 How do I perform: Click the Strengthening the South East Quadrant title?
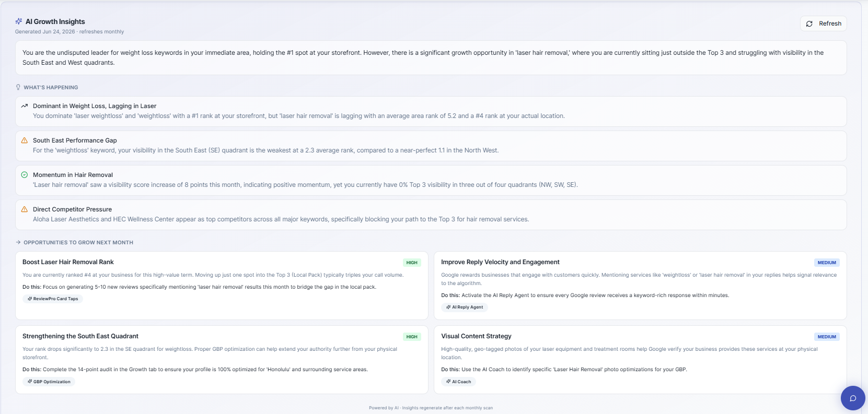click(x=80, y=336)
